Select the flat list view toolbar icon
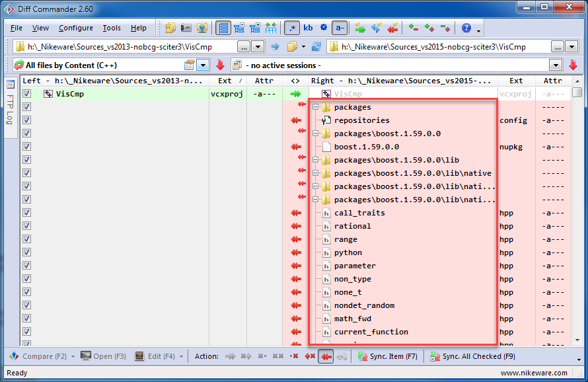588x382 pixels. [223, 28]
